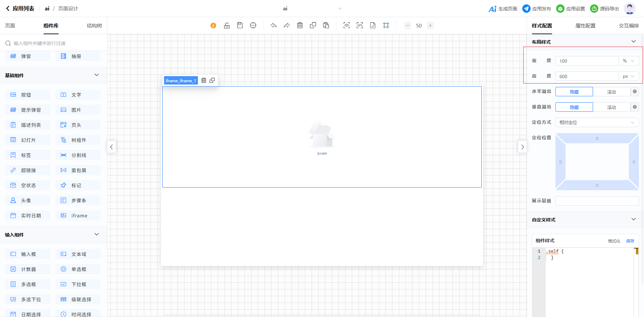The image size is (644, 317).
Task: Click the copy icon beside the iframe_iframe_1 label
Action: click(212, 81)
